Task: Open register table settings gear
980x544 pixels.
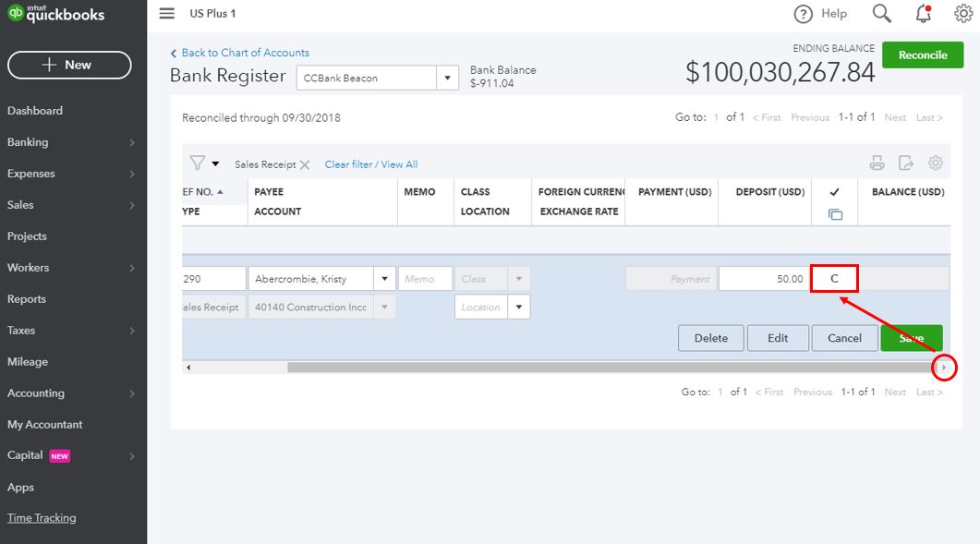Action: [935, 163]
